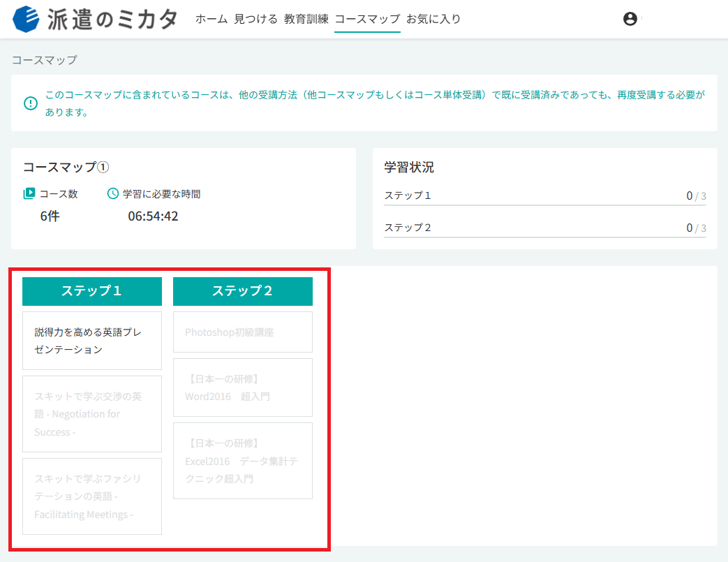Click the info notice exclamation icon
The width and height of the screenshot is (728, 562).
click(x=31, y=103)
